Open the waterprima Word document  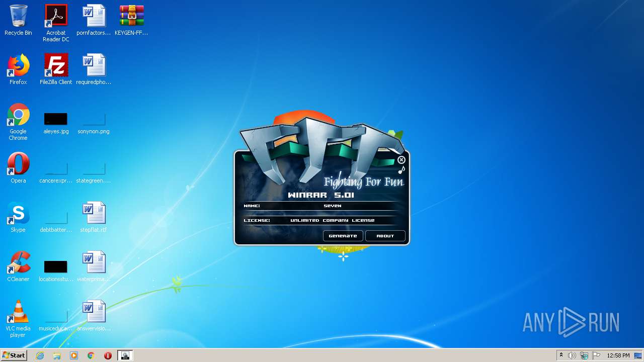(94, 267)
